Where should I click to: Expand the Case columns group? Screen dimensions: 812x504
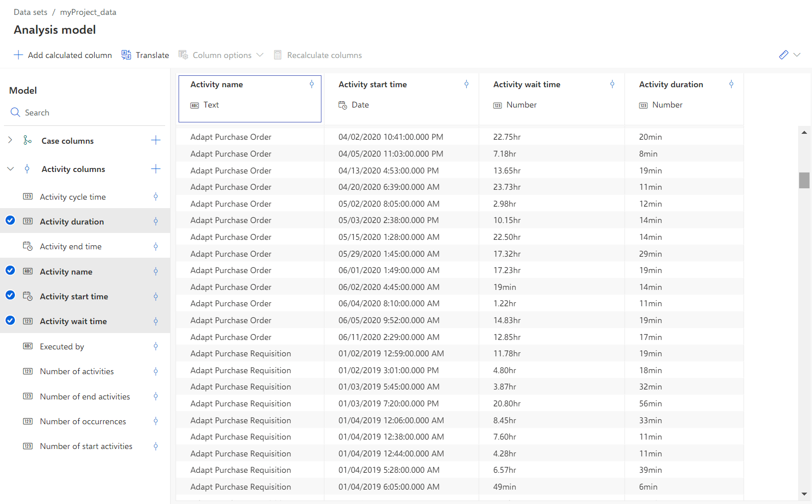(10, 140)
